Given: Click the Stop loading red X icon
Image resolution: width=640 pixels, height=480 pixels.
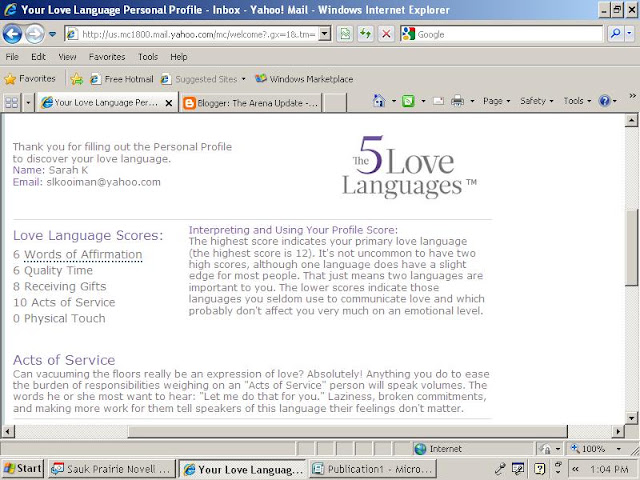Looking at the screenshot, I should (x=386, y=34).
